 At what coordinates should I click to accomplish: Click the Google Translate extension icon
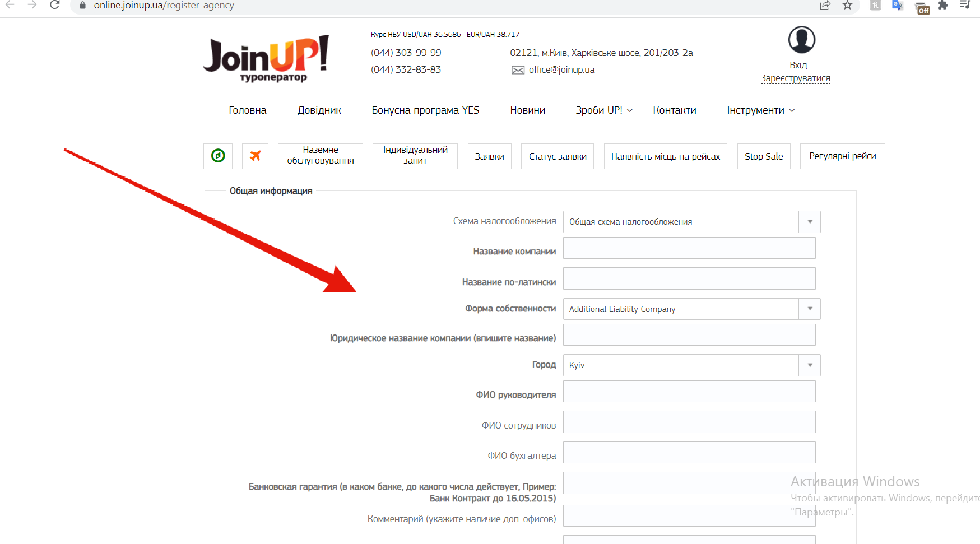click(x=898, y=5)
